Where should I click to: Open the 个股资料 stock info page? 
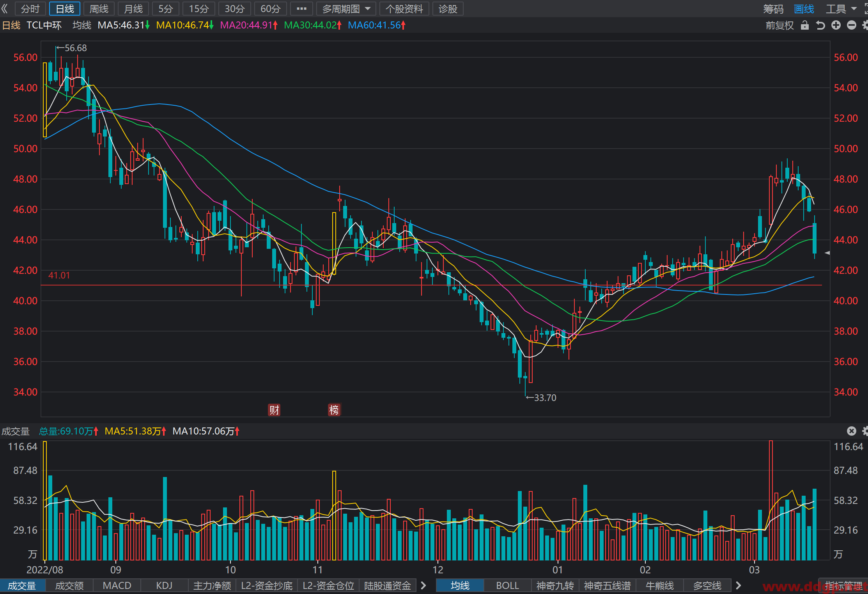click(x=404, y=9)
